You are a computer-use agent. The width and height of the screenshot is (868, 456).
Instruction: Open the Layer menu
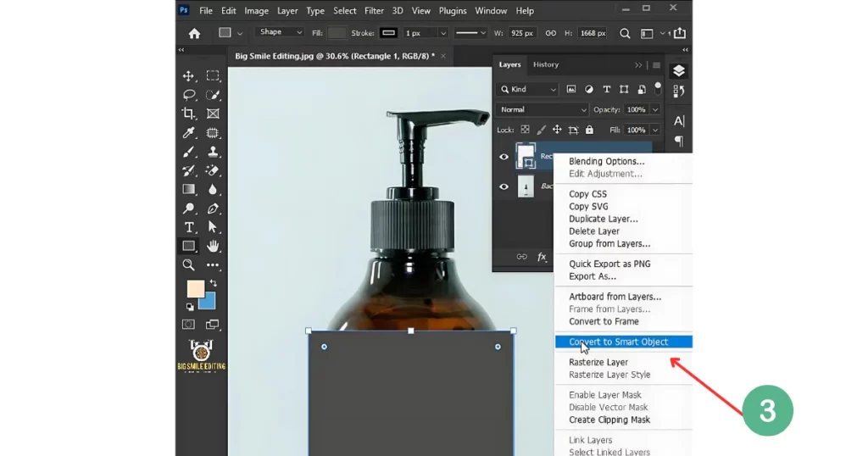287,10
